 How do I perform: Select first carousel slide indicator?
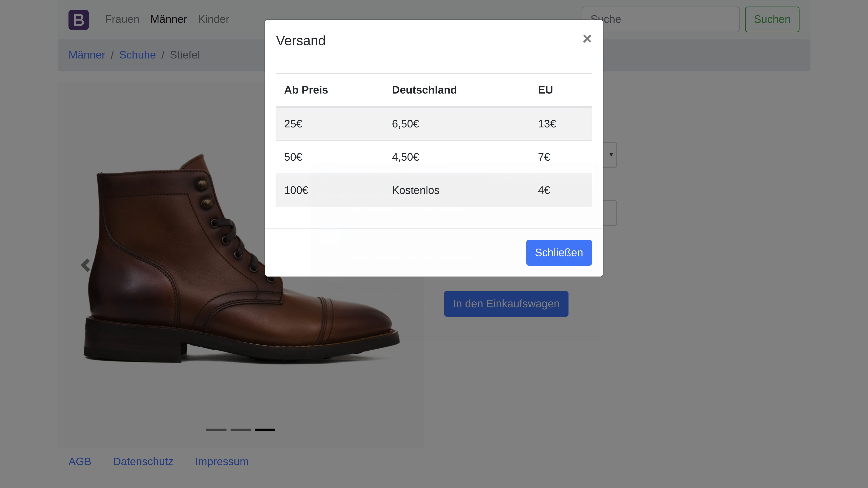[x=216, y=429]
